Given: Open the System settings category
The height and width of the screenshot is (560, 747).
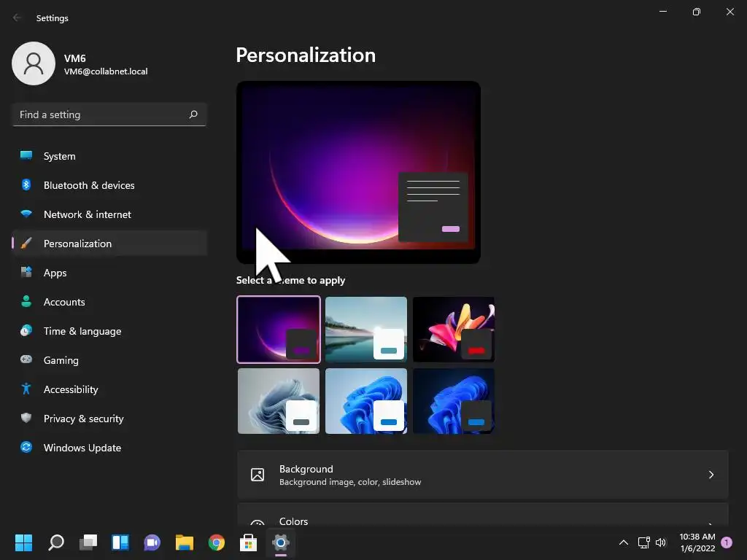Looking at the screenshot, I should coord(109,156).
